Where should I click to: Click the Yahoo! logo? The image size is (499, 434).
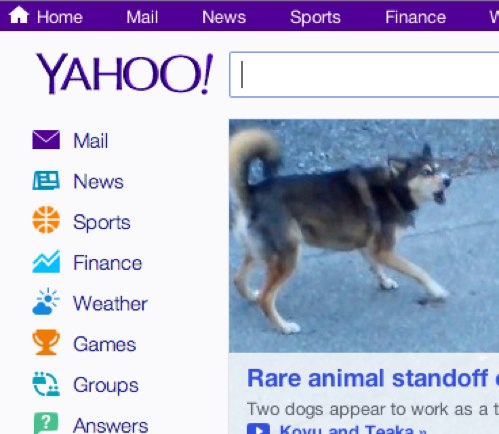[124, 73]
